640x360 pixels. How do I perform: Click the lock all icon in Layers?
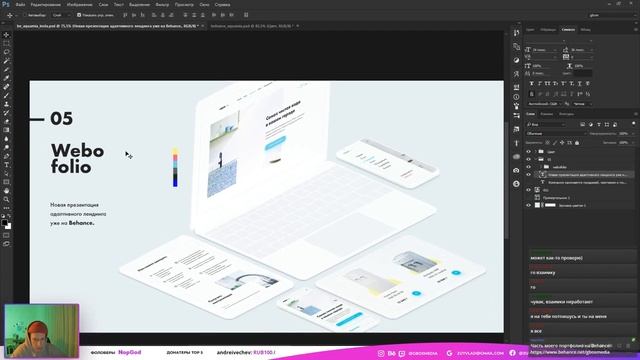coord(577,143)
